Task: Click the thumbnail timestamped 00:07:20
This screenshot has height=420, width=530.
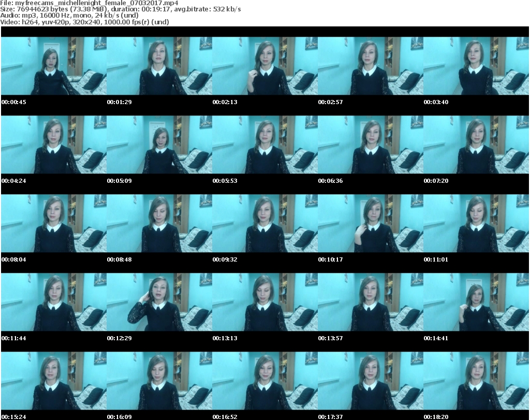Action: tap(476, 144)
